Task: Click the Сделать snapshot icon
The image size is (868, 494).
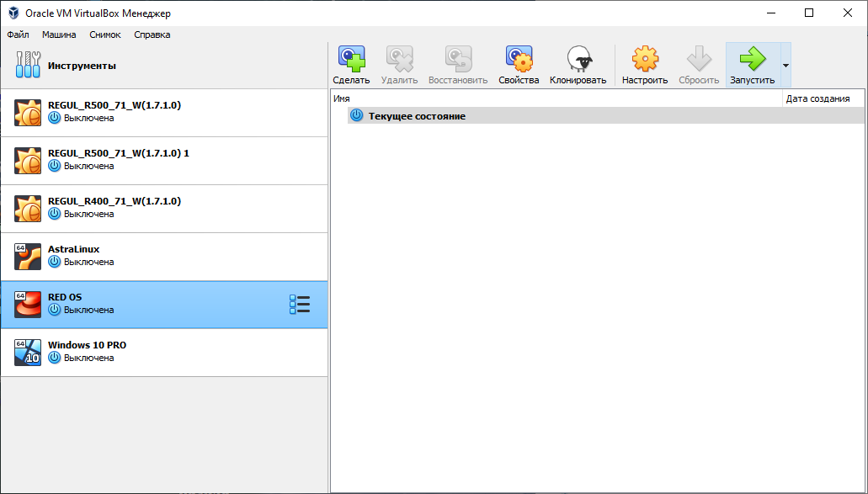Action: coord(351,59)
